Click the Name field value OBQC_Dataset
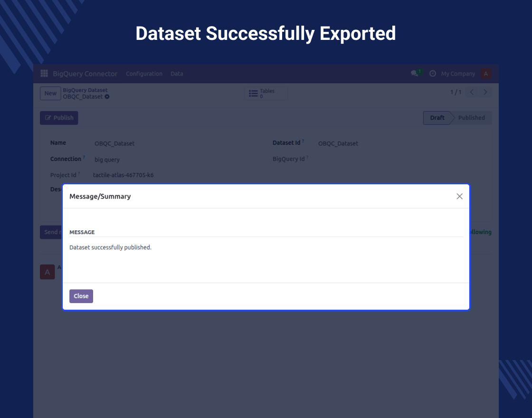 pyautogui.click(x=114, y=143)
